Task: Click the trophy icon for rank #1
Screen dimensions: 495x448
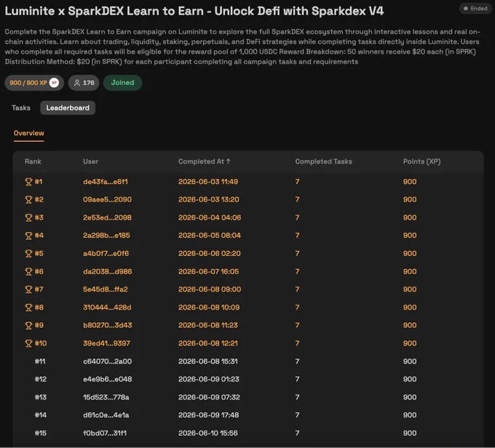Action: (28, 182)
